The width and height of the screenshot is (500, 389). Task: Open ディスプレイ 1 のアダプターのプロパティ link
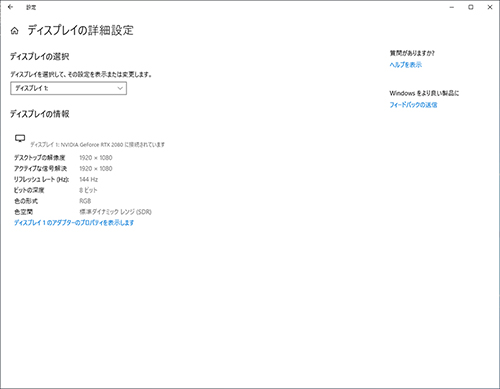[74, 223]
